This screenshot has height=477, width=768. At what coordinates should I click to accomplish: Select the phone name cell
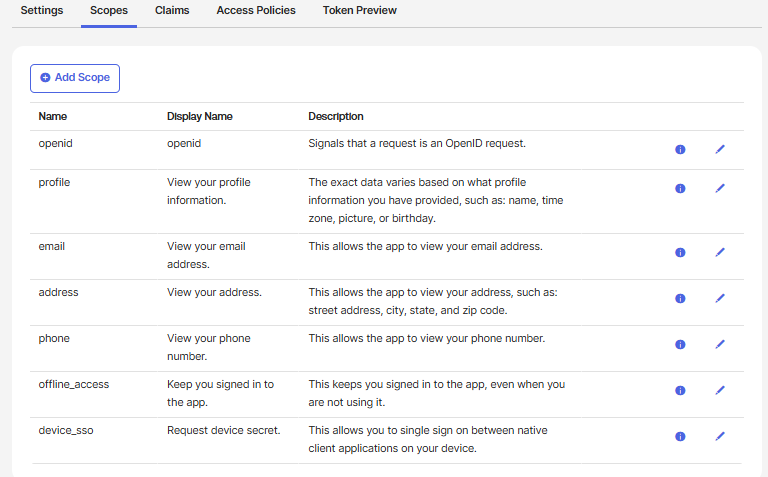[54, 338]
